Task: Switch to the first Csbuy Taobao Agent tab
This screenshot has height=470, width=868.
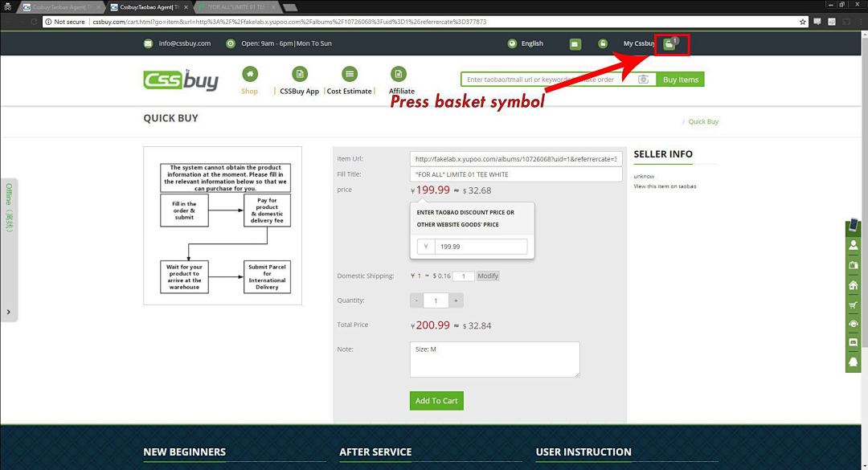Action: point(61,7)
